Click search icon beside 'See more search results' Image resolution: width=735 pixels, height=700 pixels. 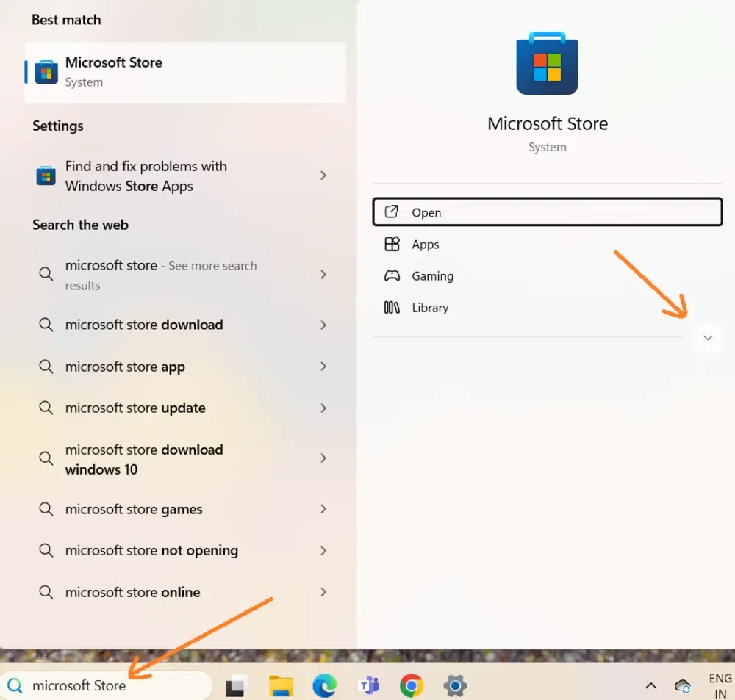[x=46, y=274]
